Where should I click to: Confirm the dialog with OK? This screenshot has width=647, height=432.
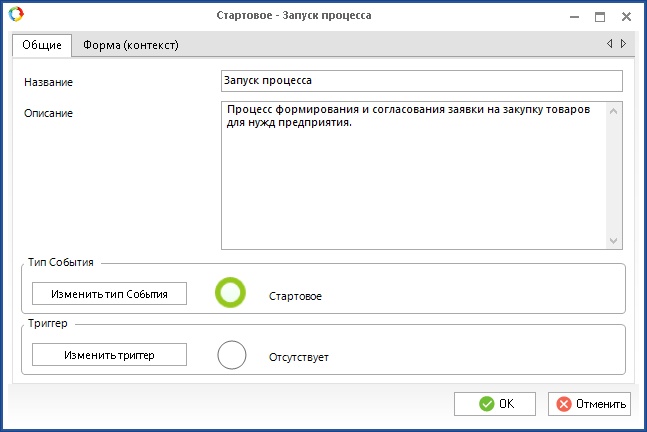click(495, 404)
